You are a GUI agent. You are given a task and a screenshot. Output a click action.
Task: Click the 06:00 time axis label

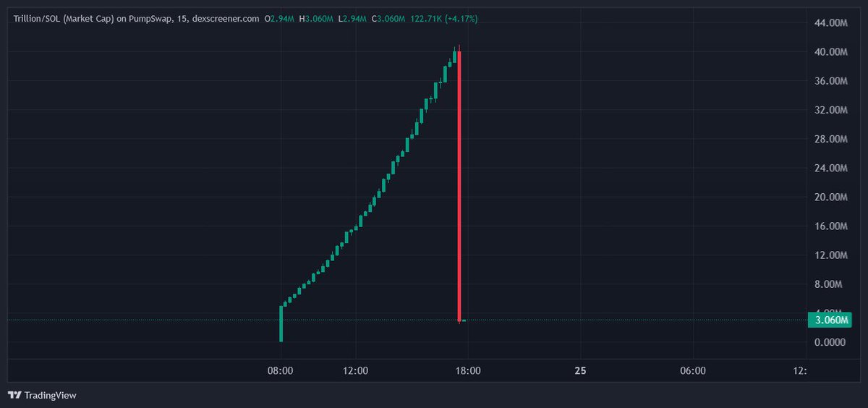(x=693, y=370)
